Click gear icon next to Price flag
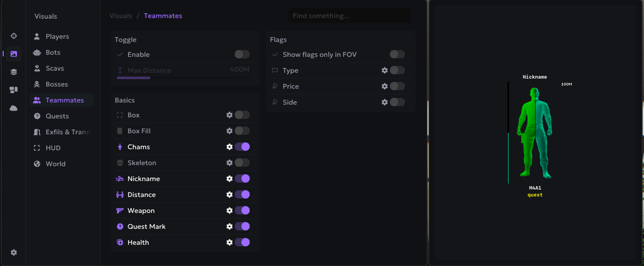Screen dimensions: 644x266 [x=385, y=87]
